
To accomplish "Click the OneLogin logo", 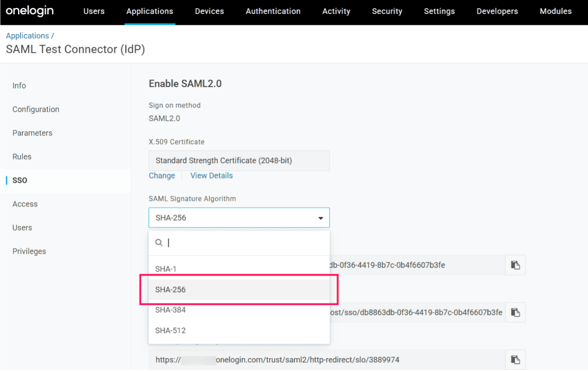I will point(30,11).
